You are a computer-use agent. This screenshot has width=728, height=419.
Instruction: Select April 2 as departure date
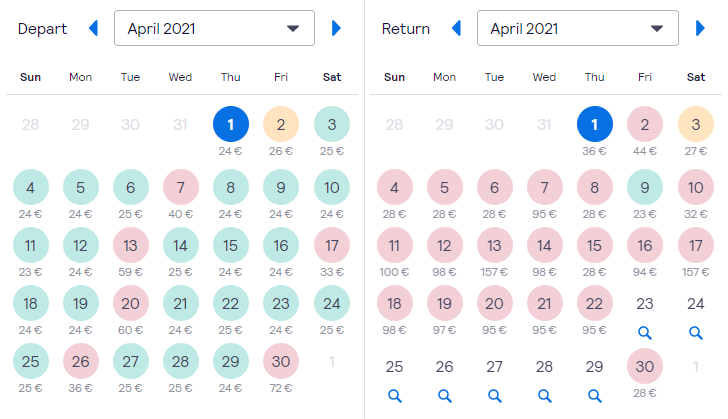click(281, 124)
